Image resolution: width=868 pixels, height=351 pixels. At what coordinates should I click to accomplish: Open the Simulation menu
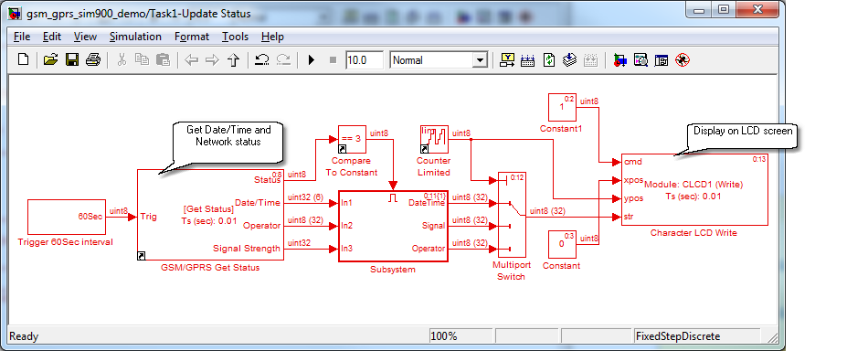point(135,37)
